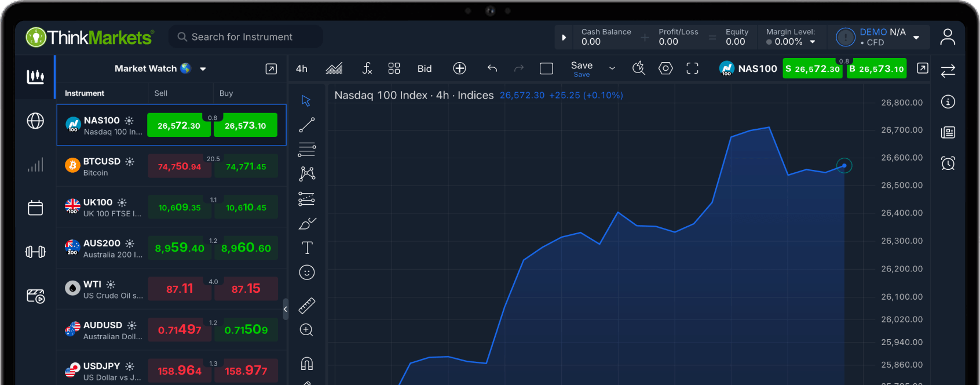Open the Market Watch candlestick sidebar icon
This screenshot has height=385, width=980.
point(35,76)
